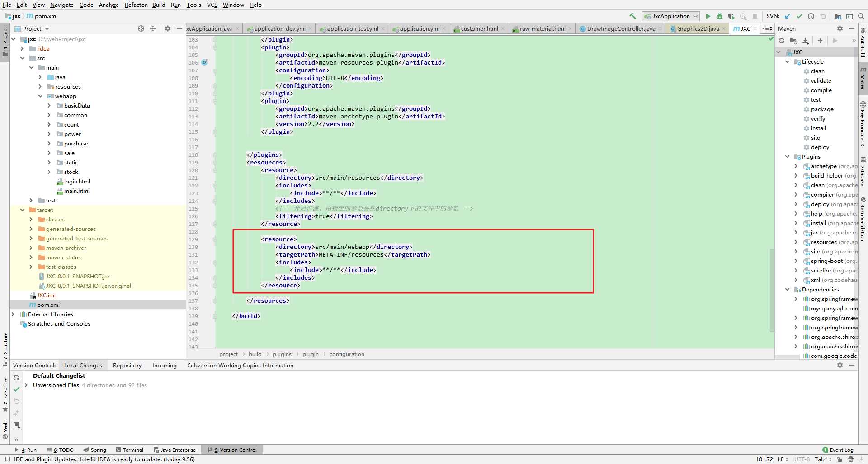Open Event Log button in status bar

[x=838, y=450]
